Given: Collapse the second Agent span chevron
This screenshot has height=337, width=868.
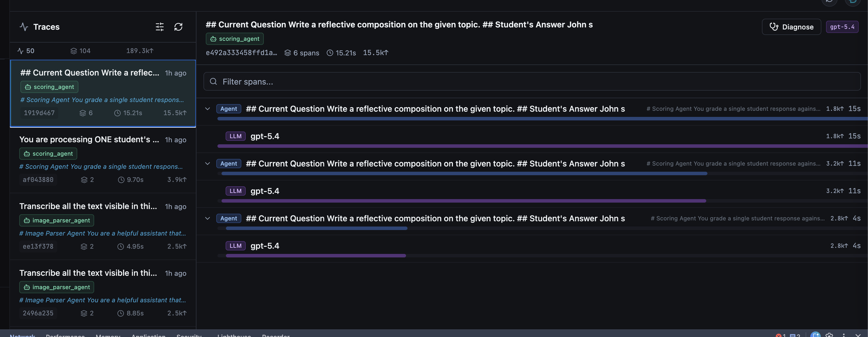Looking at the screenshot, I should tap(208, 163).
